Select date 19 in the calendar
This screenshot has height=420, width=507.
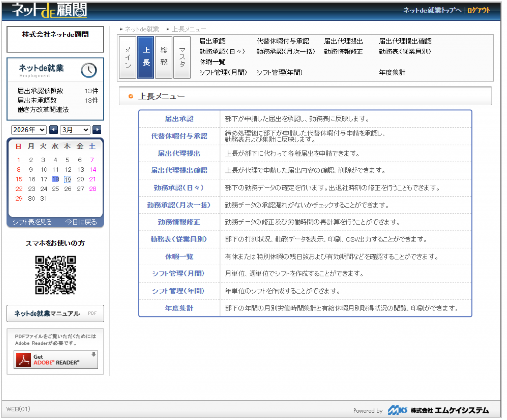click(68, 179)
